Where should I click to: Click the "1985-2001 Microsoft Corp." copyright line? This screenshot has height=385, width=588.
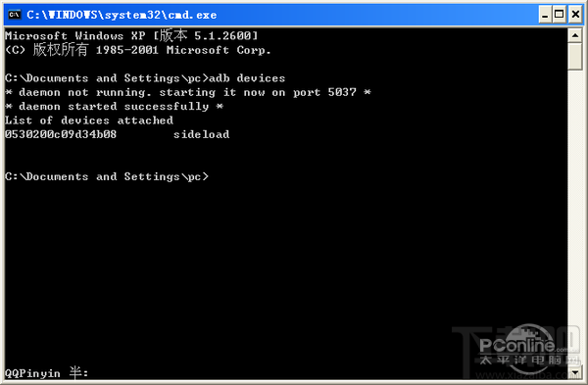[x=183, y=50]
